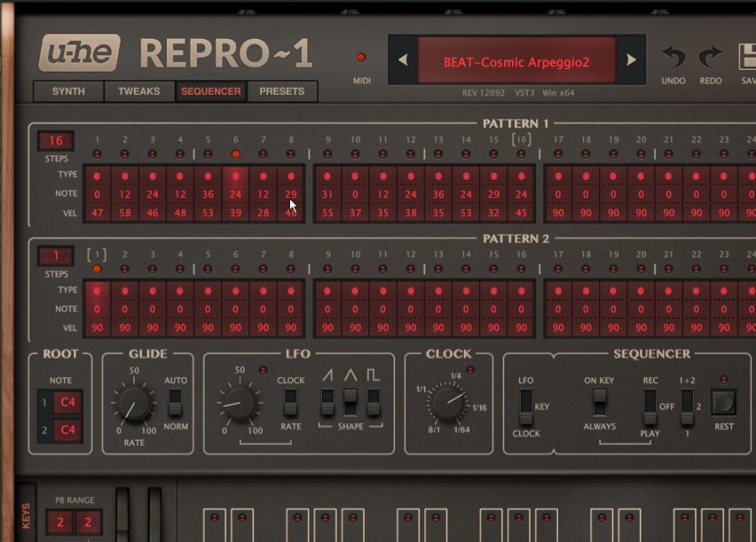Click Pattern 1 step 13 note value 36
This screenshot has height=542, width=756.
[438, 195]
